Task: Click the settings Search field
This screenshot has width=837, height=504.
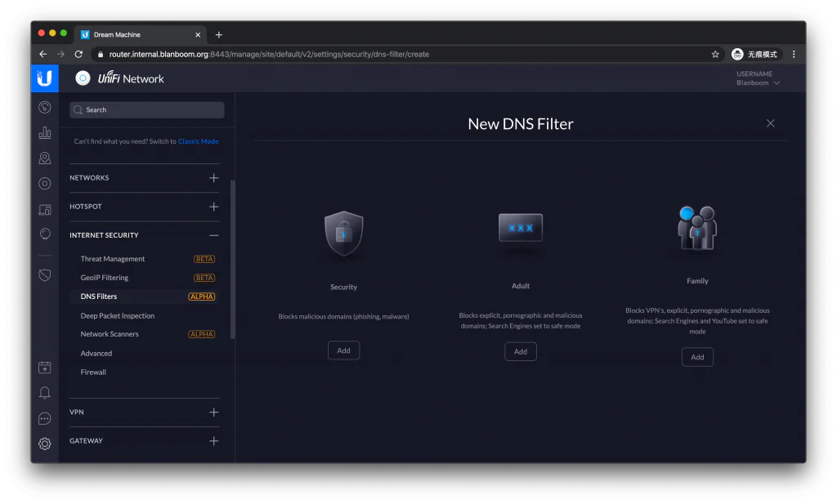Action: pos(147,109)
